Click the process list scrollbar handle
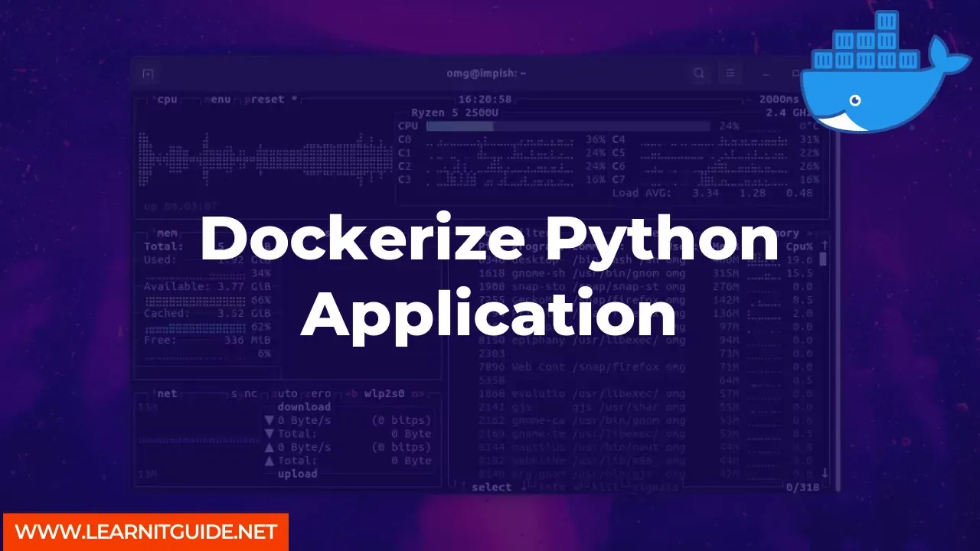The height and width of the screenshot is (551, 980). (824, 259)
